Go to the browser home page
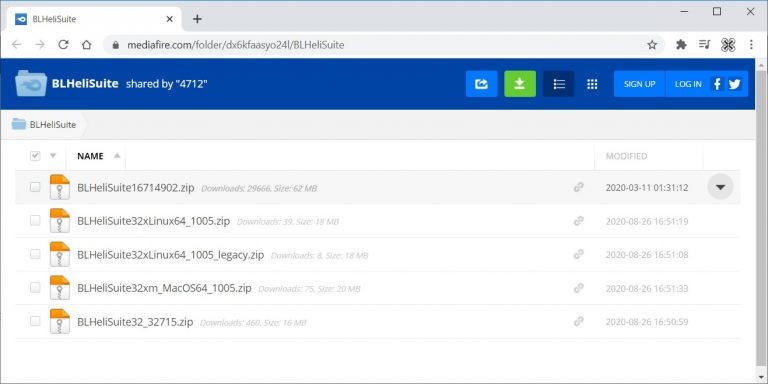 [87, 45]
